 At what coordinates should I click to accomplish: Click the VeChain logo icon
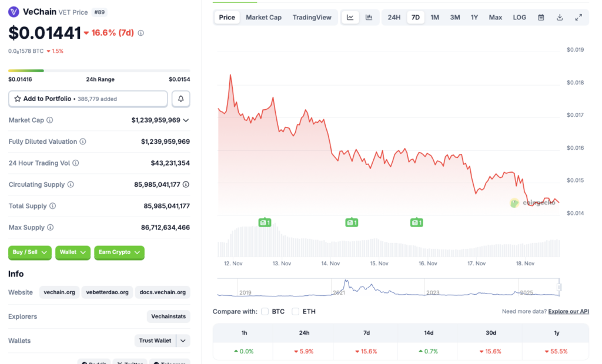pos(14,12)
